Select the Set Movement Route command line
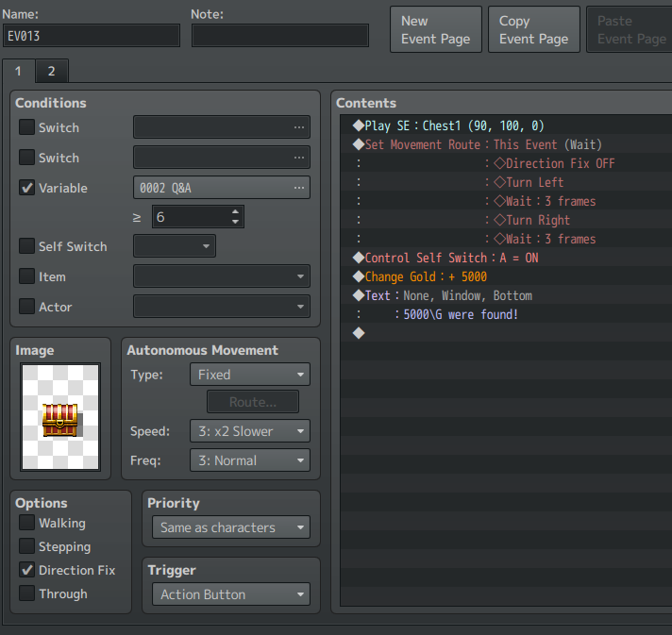 tap(506, 144)
